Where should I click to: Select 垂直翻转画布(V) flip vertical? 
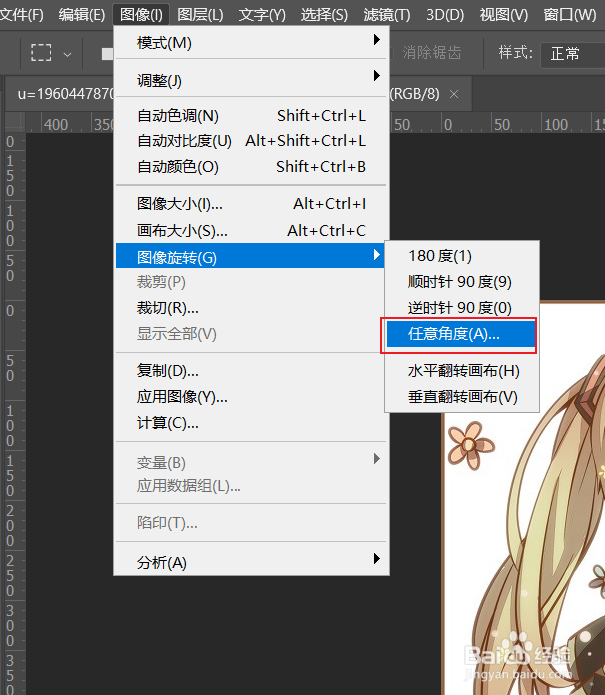pyautogui.click(x=461, y=397)
